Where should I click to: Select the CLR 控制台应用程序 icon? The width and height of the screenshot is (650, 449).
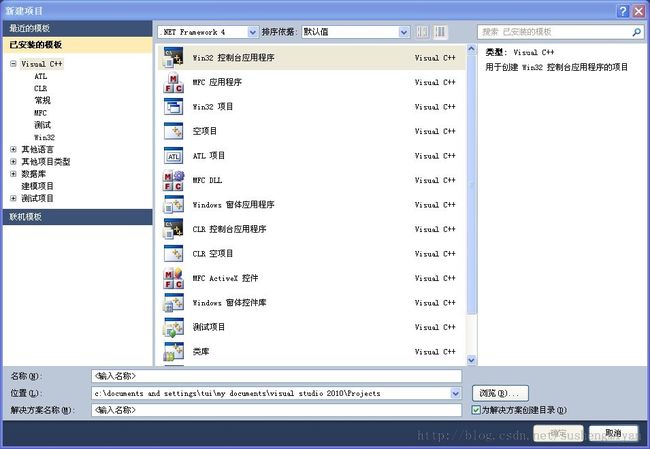coord(173,229)
